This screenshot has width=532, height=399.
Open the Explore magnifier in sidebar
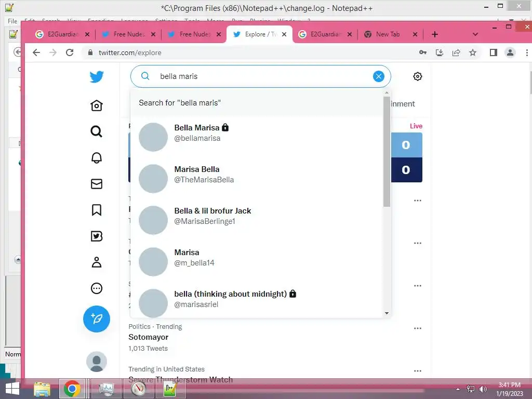pos(97,131)
